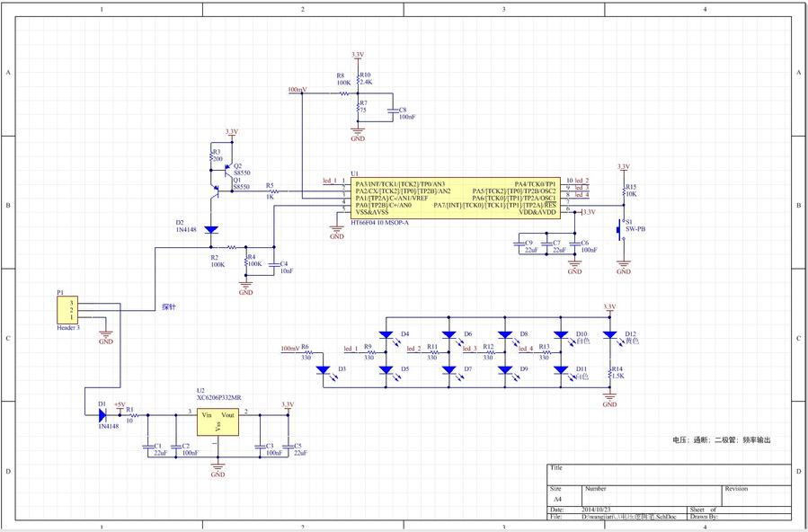Select the R10 2.4K resistor
808x532 pixels.
pos(358,82)
